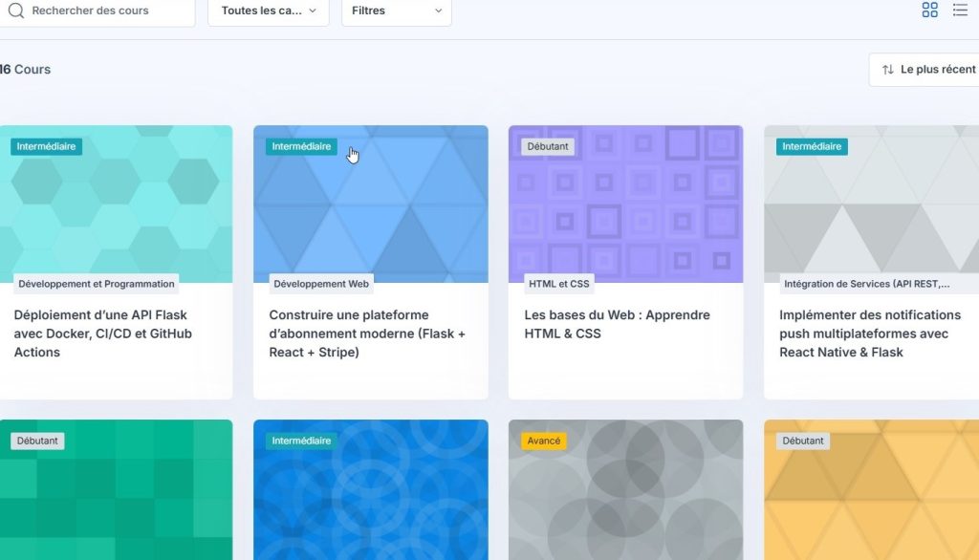Open the Construire une plateforme d'abonnement course
979x560 pixels.
367,334
